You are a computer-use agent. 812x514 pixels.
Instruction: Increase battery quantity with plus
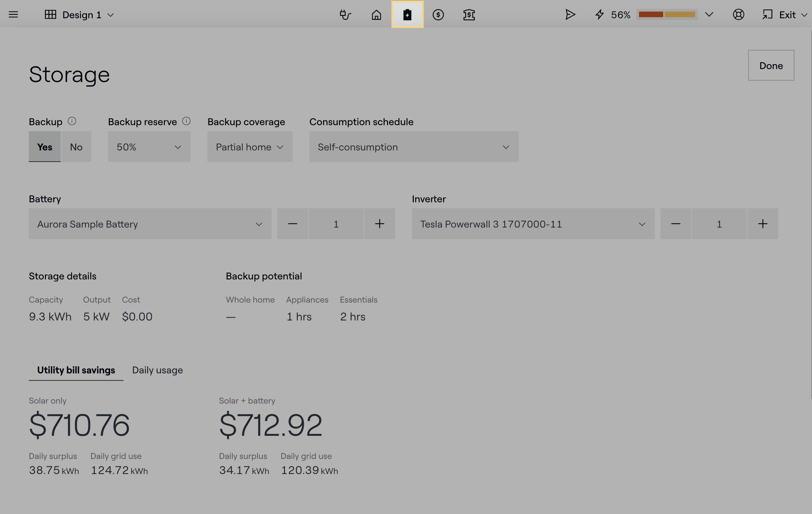coord(379,224)
